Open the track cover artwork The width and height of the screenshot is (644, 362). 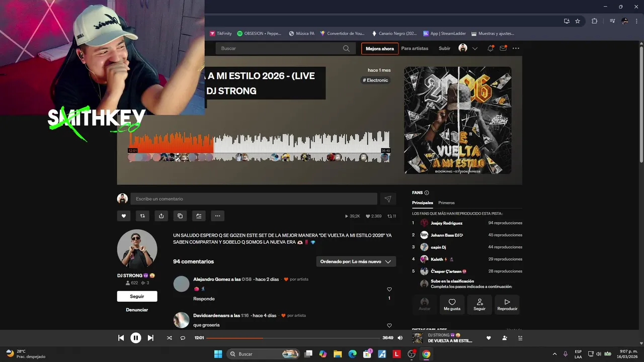[x=458, y=120]
